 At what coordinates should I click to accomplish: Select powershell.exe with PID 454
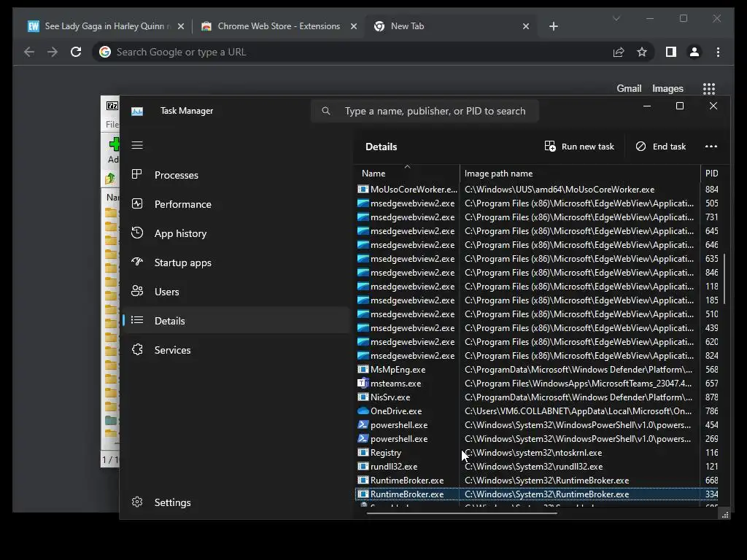(x=537, y=425)
